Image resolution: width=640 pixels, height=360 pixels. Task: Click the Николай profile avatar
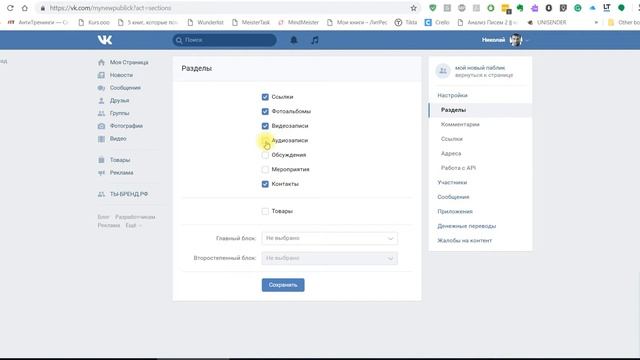(x=516, y=40)
